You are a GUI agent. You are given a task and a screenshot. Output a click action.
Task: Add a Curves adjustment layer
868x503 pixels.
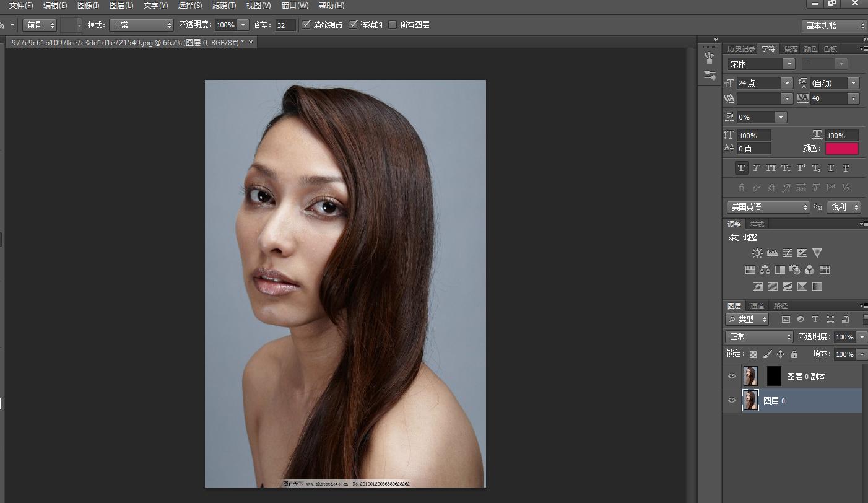pyautogui.click(x=788, y=253)
